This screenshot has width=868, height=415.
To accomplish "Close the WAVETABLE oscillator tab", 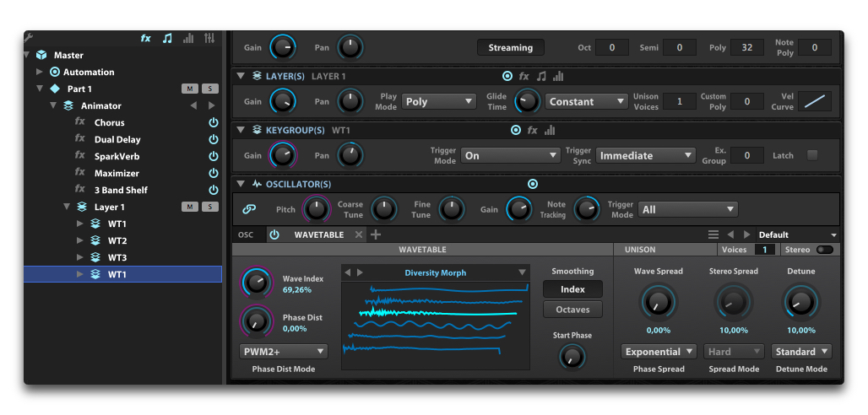I will tap(359, 234).
